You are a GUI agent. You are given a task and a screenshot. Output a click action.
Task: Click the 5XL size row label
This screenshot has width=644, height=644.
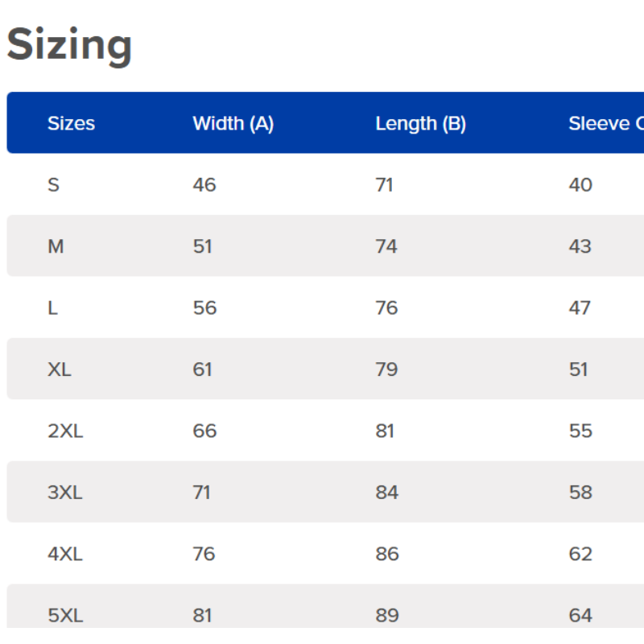[65, 615]
